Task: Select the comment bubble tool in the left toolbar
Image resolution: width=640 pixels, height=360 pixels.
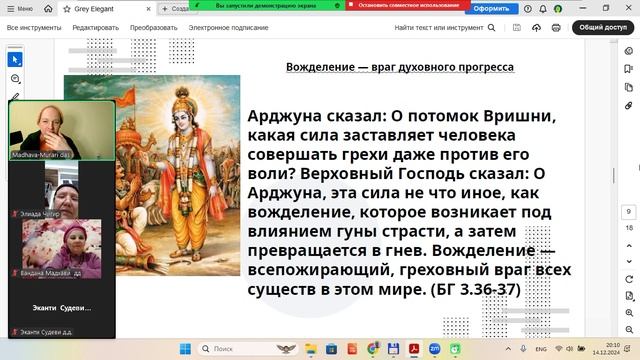Action: click(15, 78)
